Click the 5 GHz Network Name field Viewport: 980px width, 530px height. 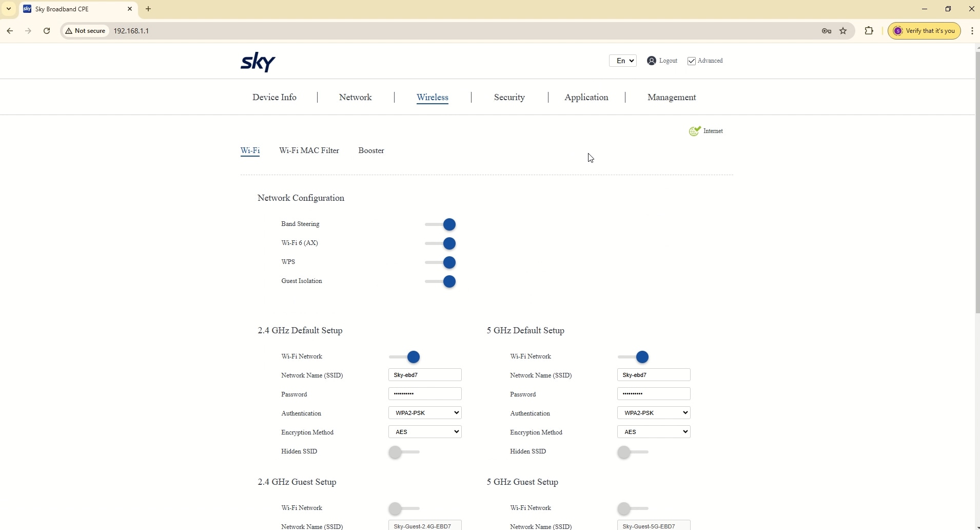[x=654, y=374]
